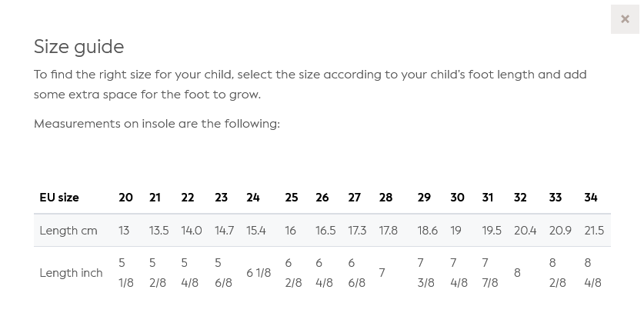
Task: Click the 20.4 cm length value
Action: point(525,231)
